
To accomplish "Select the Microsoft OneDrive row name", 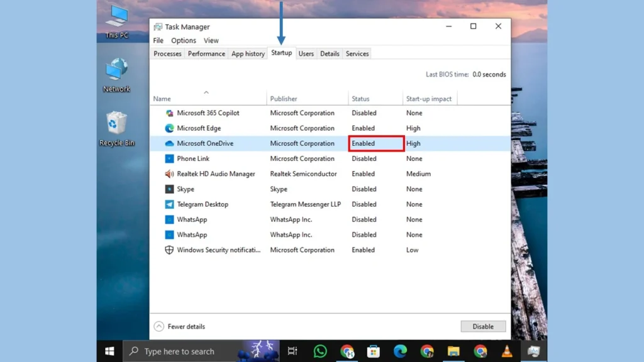I will point(205,143).
